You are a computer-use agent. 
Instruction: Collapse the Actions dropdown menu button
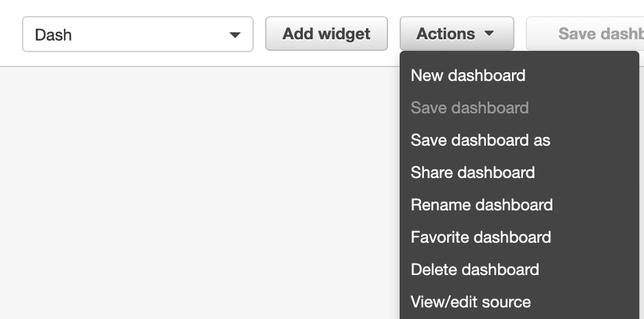click(x=456, y=34)
